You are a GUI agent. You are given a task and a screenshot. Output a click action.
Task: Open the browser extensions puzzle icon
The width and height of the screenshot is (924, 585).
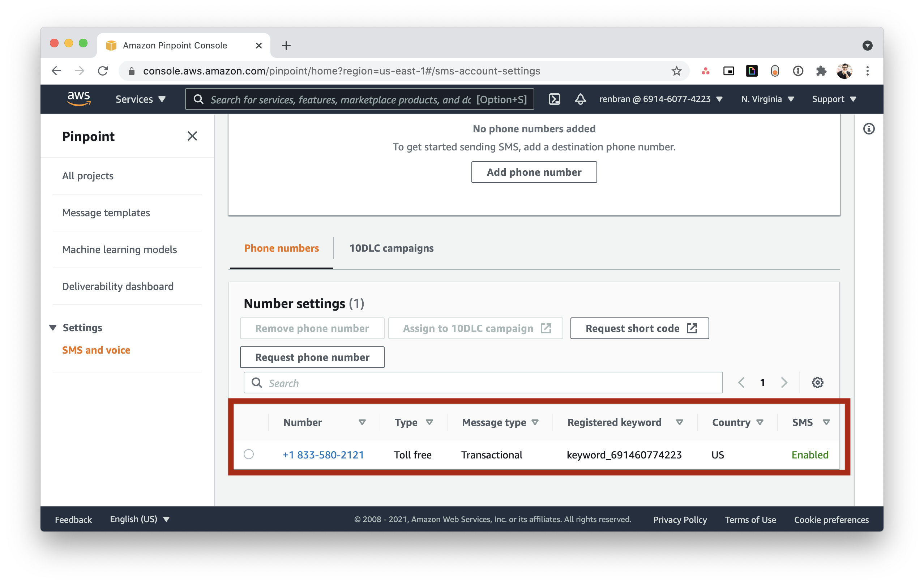[x=821, y=71]
